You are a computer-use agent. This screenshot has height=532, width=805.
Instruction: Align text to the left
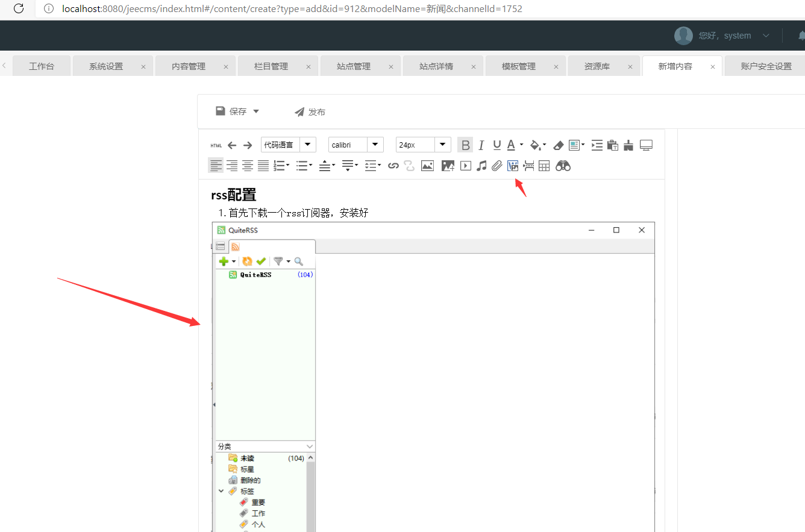click(x=216, y=166)
